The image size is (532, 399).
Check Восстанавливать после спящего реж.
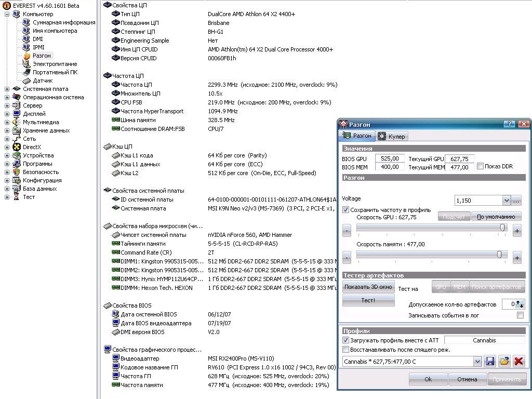345,350
